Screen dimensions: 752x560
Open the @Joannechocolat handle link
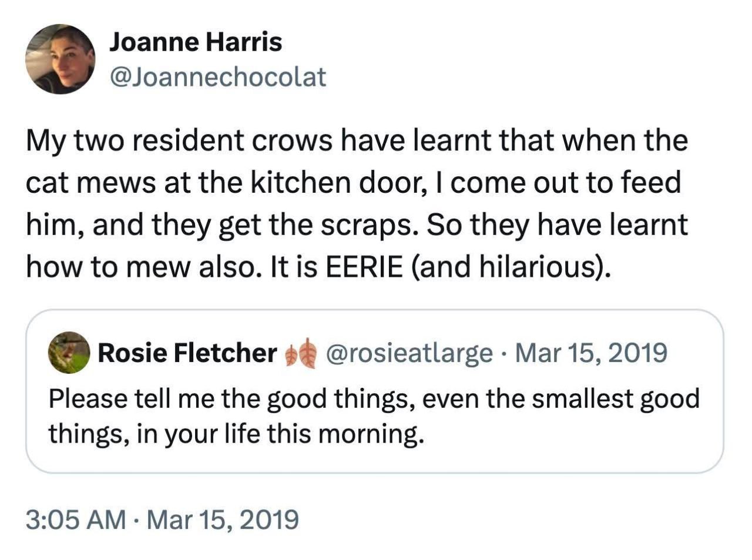pyautogui.click(x=217, y=76)
